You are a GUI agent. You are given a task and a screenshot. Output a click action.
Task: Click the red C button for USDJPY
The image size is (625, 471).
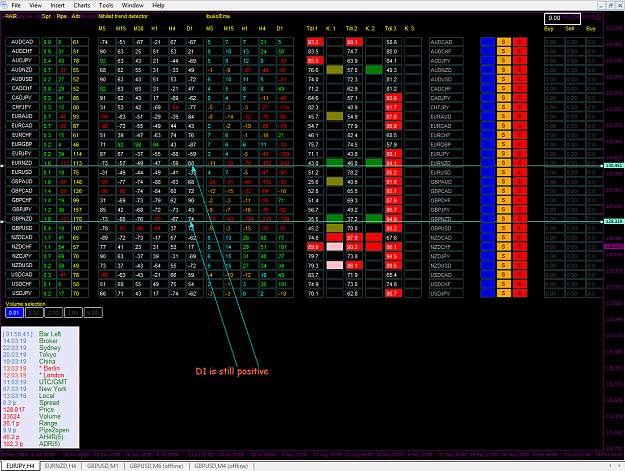tap(520, 293)
